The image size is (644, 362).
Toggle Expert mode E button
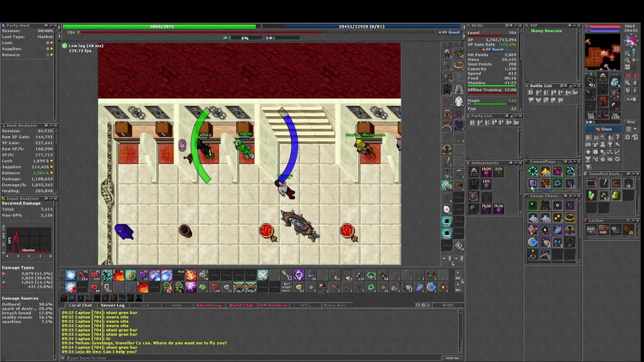pyautogui.click(x=635, y=90)
